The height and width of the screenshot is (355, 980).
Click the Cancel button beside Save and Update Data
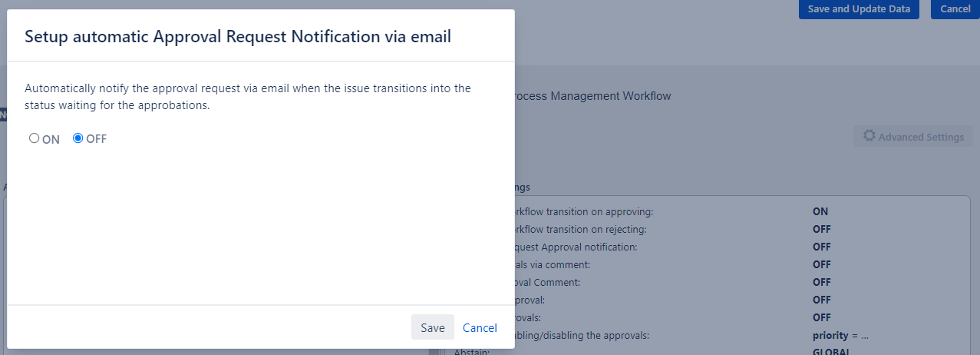pos(955,9)
